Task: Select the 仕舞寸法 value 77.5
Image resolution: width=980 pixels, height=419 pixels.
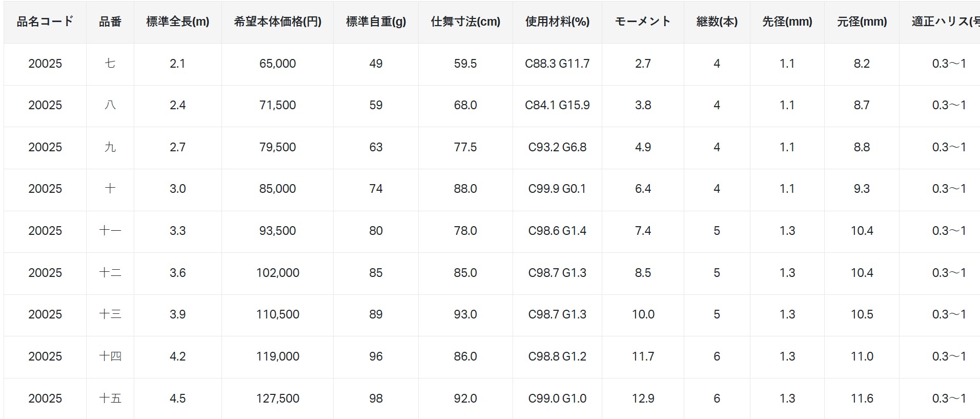Action: pos(465,147)
